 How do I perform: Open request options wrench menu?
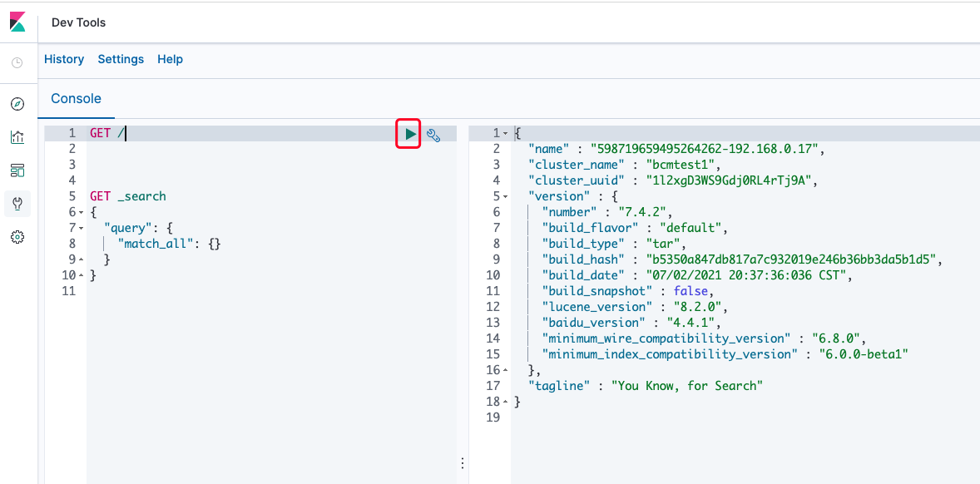click(x=433, y=134)
